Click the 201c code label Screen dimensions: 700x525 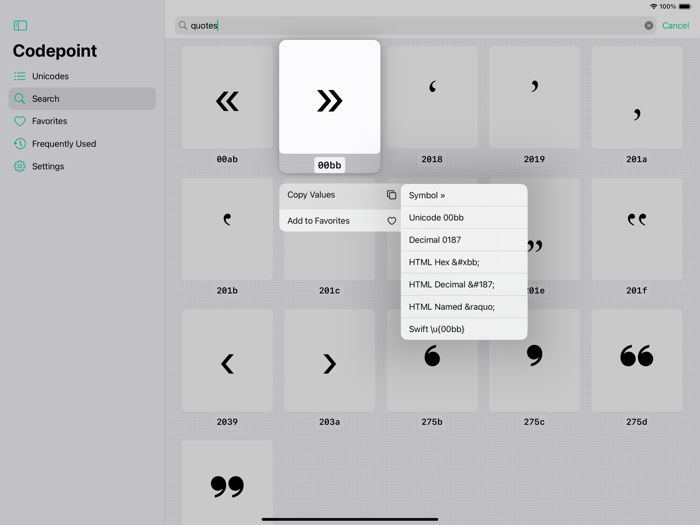tap(329, 291)
